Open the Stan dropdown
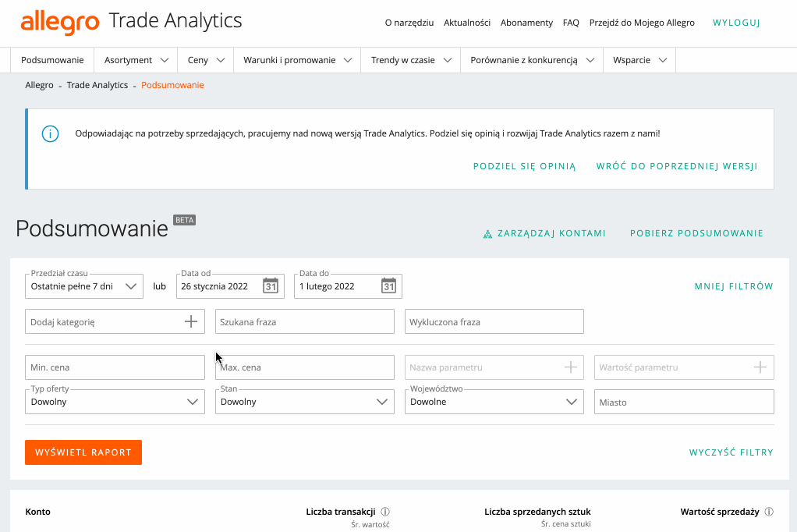 coord(304,402)
